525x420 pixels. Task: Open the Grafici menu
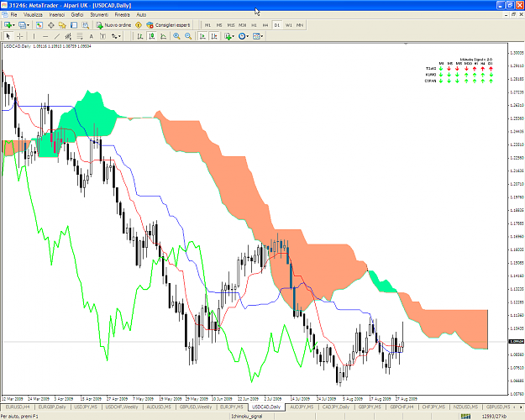tap(77, 15)
